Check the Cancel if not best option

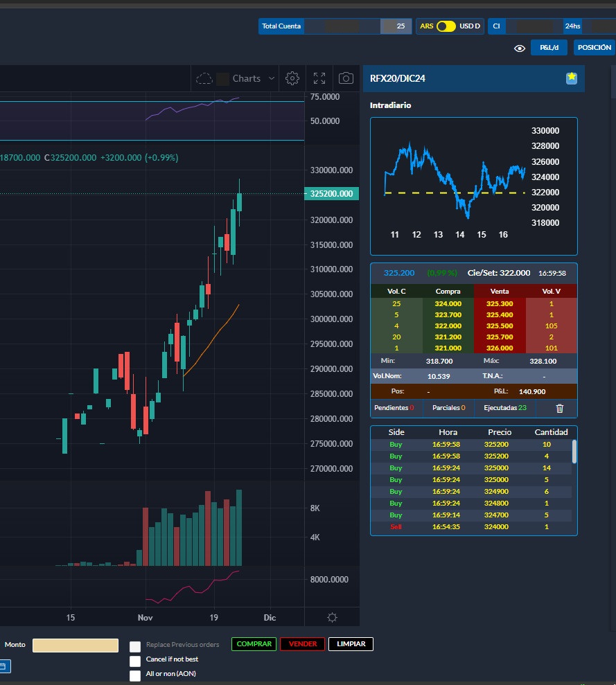coord(135,661)
